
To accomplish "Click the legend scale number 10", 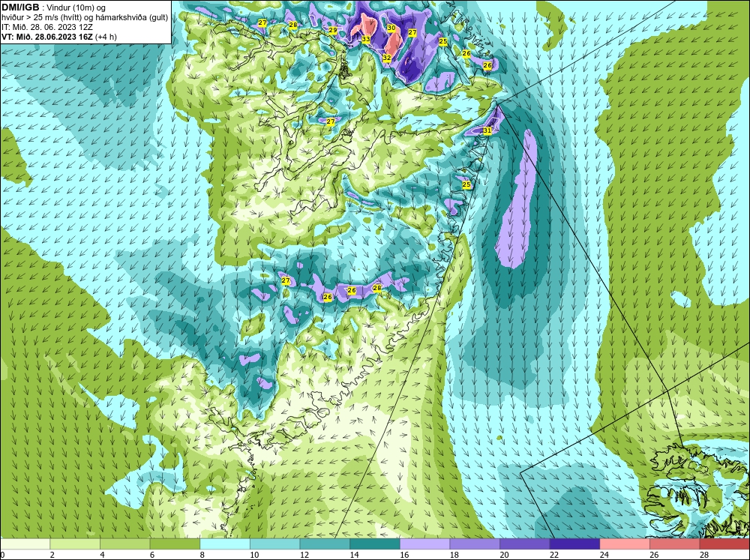I will [254, 555].
